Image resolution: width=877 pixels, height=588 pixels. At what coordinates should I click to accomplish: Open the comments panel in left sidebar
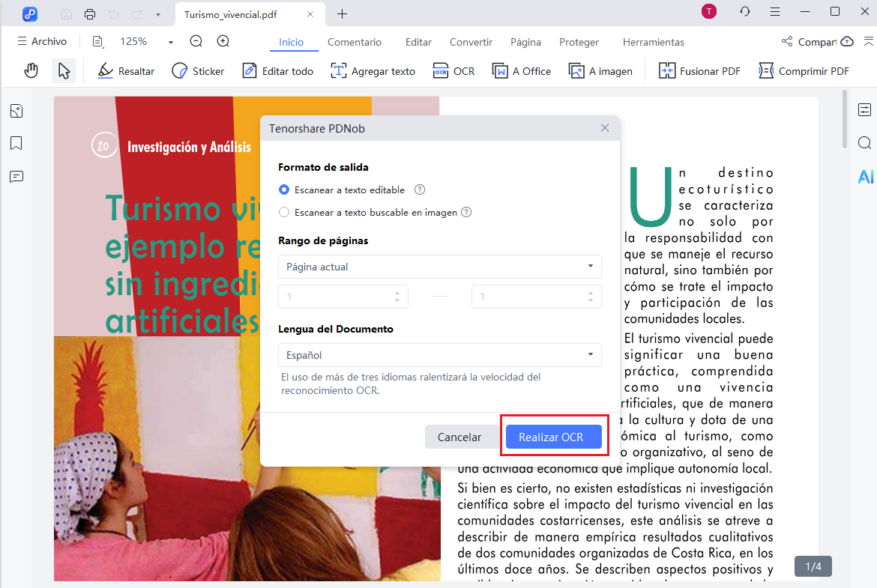pos(16,176)
